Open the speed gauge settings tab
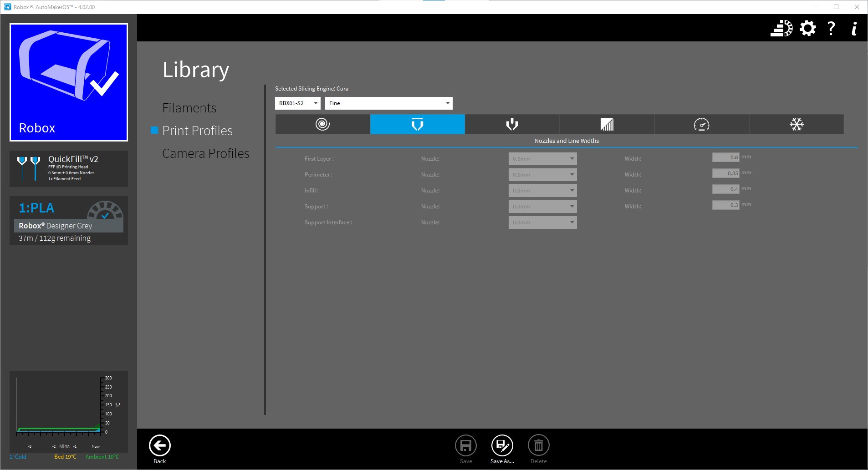The height and width of the screenshot is (470, 868). pos(701,124)
